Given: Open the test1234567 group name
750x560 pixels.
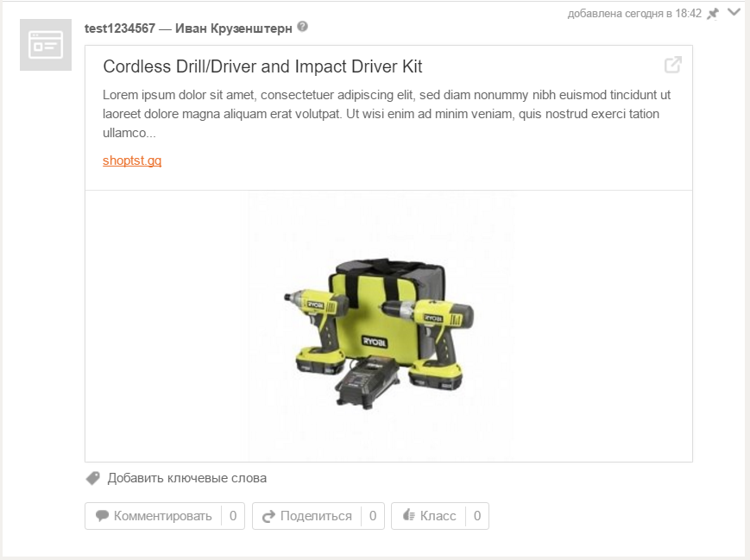Looking at the screenshot, I should 120,28.
